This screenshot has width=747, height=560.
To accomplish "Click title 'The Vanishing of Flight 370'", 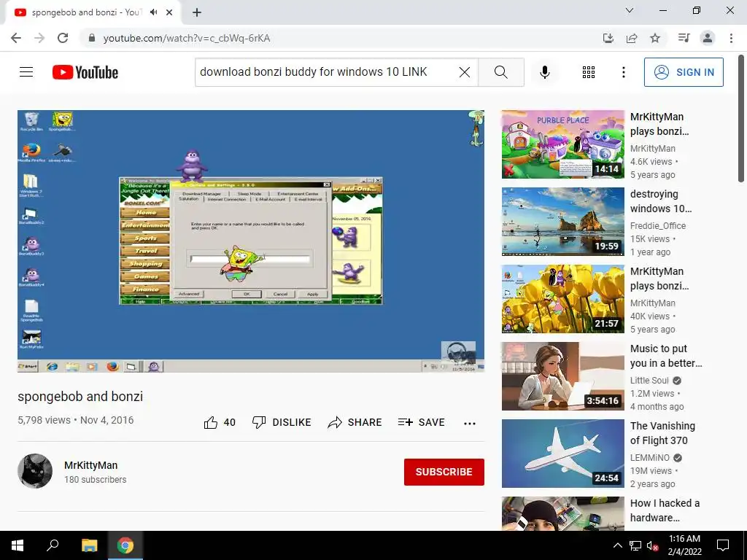I will pyautogui.click(x=662, y=433).
